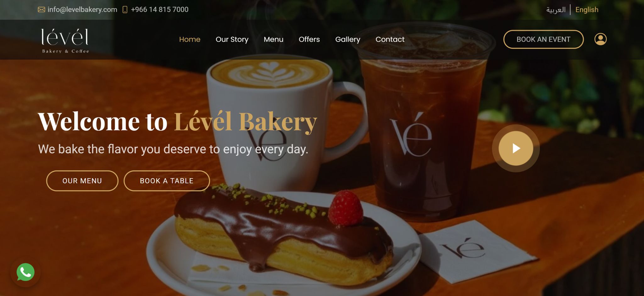Screen dimensions: 644x296
Task: Click the envelope email icon
Action: 42,10
